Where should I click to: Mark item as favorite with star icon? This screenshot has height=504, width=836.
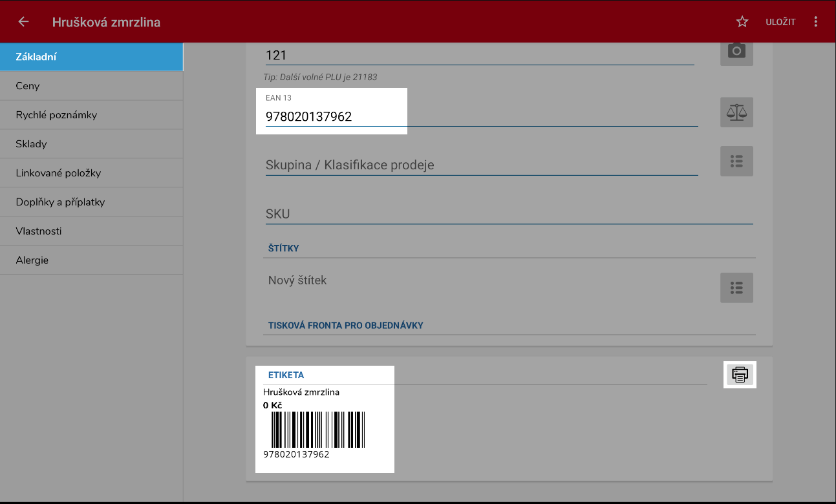click(742, 22)
